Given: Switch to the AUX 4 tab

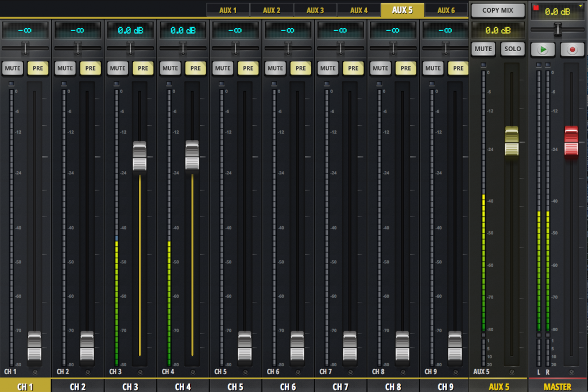Looking at the screenshot, I should tap(359, 10).
